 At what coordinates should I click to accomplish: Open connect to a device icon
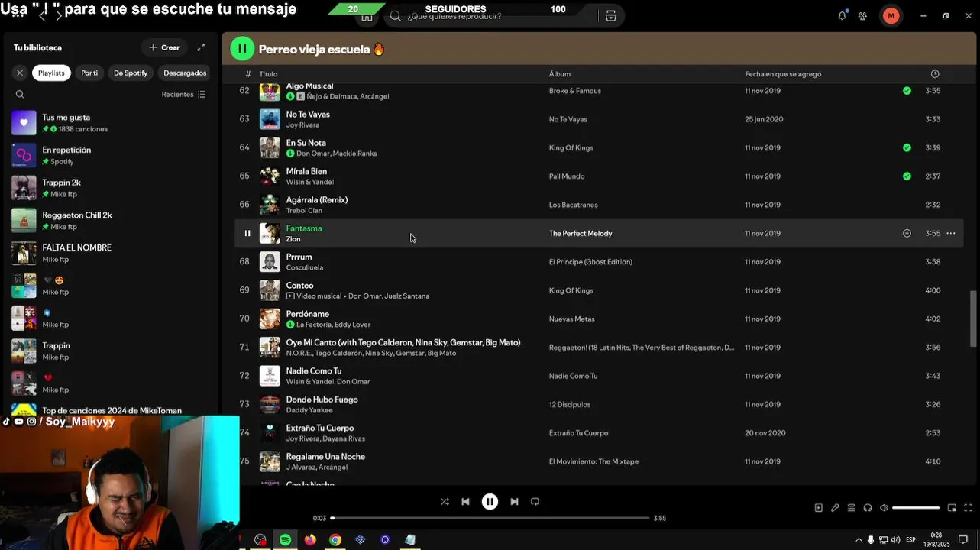(868, 508)
